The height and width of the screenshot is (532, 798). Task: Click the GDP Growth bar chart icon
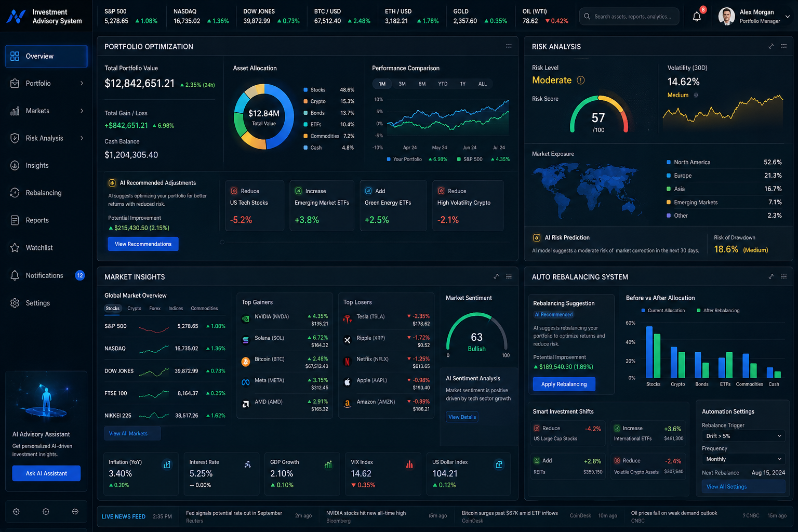(x=328, y=464)
